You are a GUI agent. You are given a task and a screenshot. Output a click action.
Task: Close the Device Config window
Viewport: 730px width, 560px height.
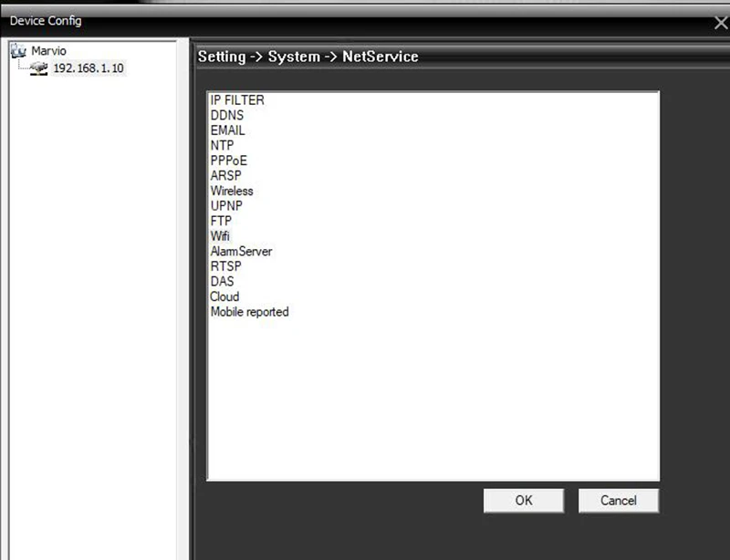[721, 22]
